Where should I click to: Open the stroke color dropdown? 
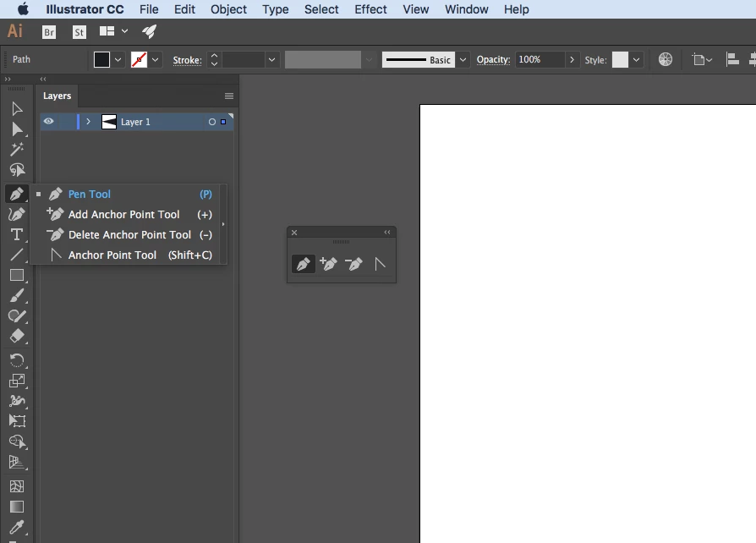156,60
